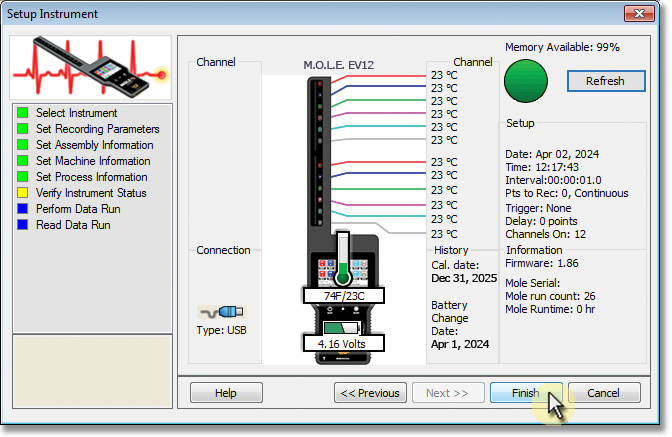
Task: Select the Set Machine Information step
Action: 93,161
